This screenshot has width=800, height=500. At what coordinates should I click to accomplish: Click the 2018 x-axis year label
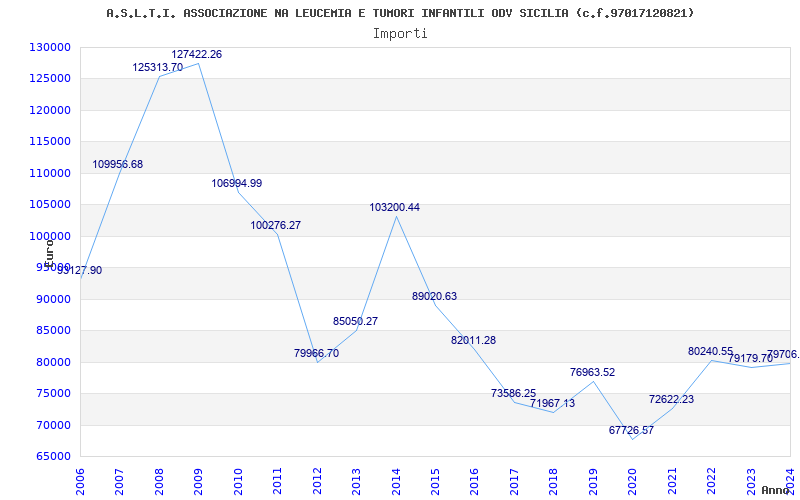(x=554, y=481)
